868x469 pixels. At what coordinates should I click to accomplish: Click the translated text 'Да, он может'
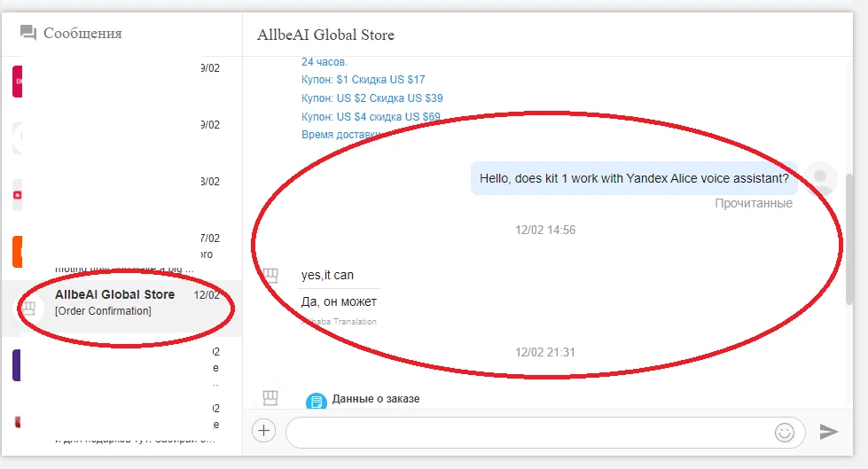pos(339,301)
